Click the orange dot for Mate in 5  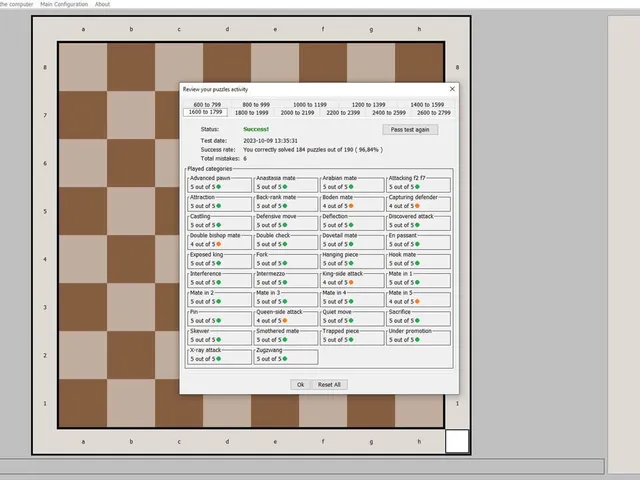417,302
